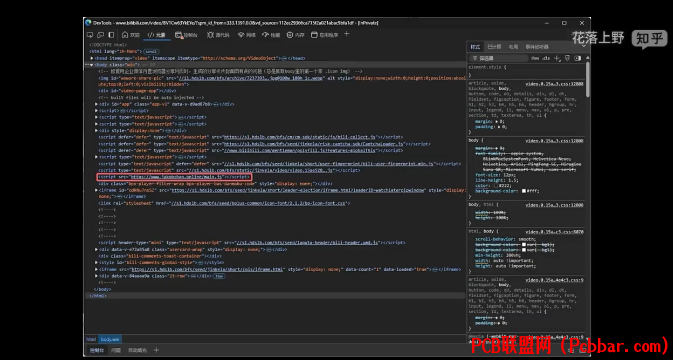Open the color swatch for color #222

click(497, 186)
